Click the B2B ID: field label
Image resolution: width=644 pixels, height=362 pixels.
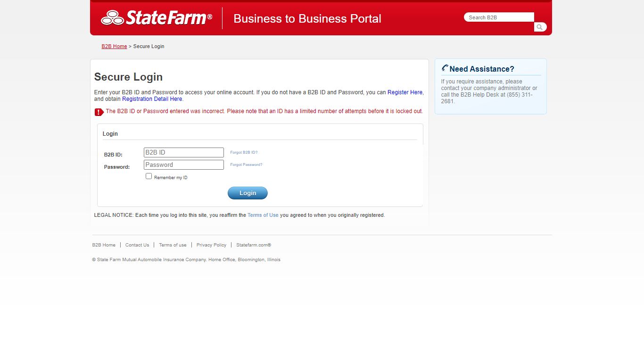click(113, 155)
